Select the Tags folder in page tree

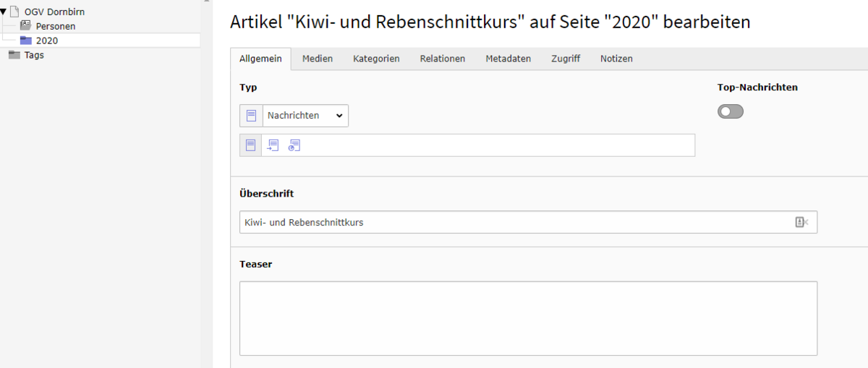(34, 55)
